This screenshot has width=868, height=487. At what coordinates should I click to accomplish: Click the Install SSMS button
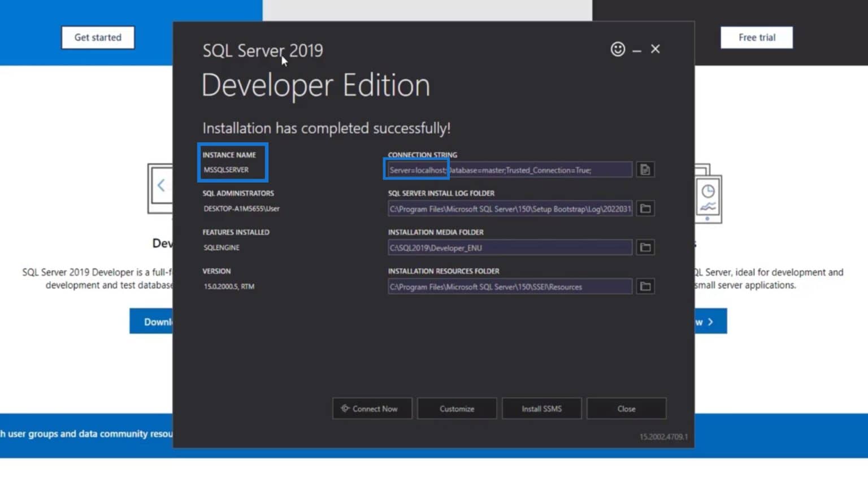point(541,408)
